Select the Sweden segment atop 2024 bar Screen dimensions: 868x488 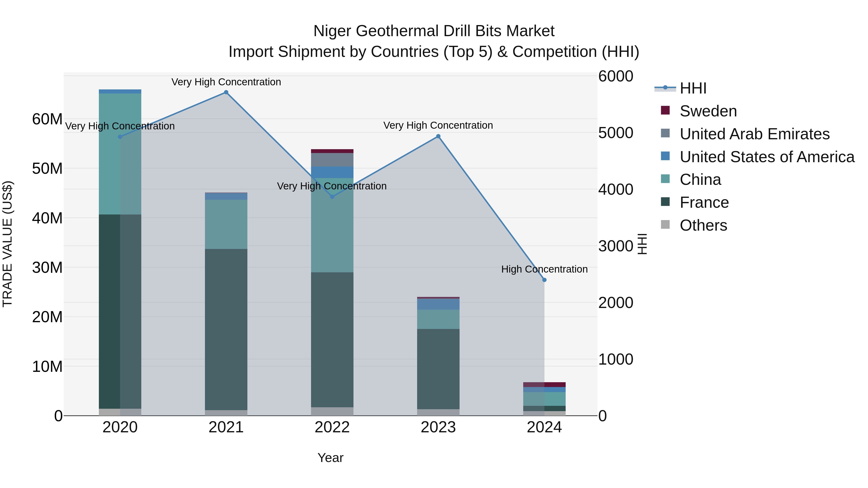(x=544, y=385)
